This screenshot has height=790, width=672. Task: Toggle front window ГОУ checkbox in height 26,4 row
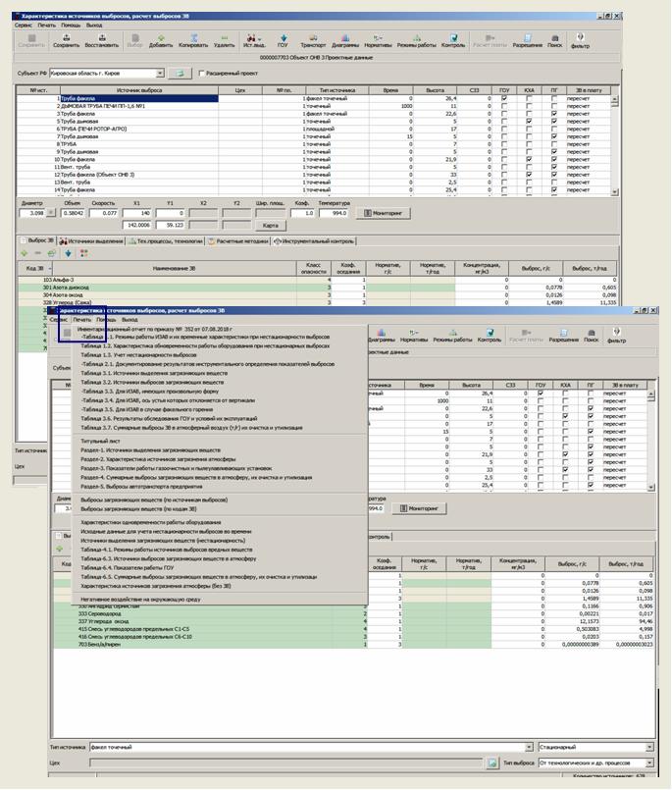(541, 394)
